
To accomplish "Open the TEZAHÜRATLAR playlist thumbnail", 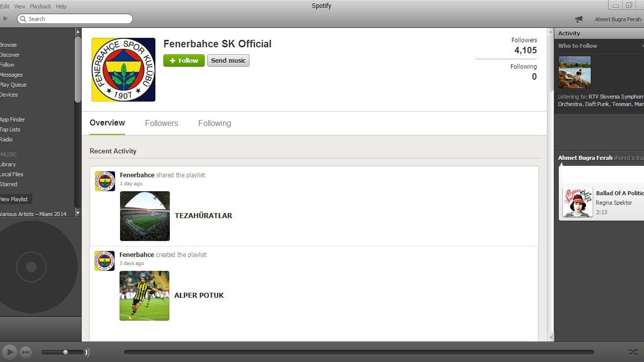I will tap(145, 216).
